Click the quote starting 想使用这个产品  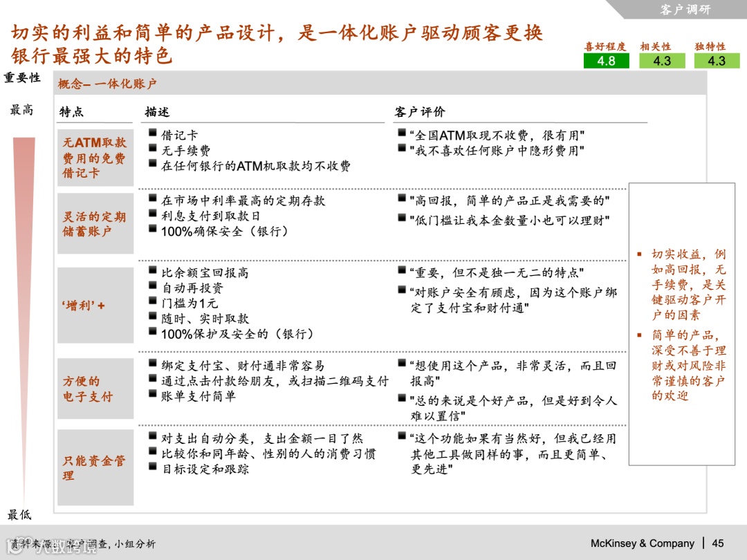point(513,373)
